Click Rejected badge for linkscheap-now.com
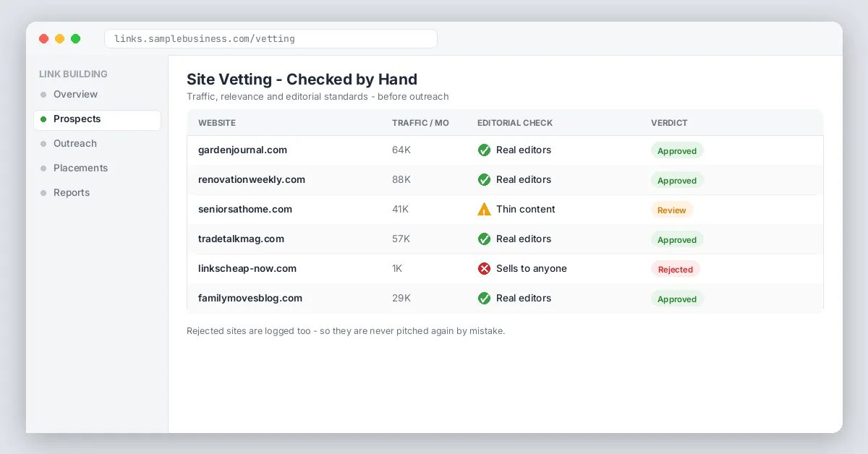 pos(676,270)
